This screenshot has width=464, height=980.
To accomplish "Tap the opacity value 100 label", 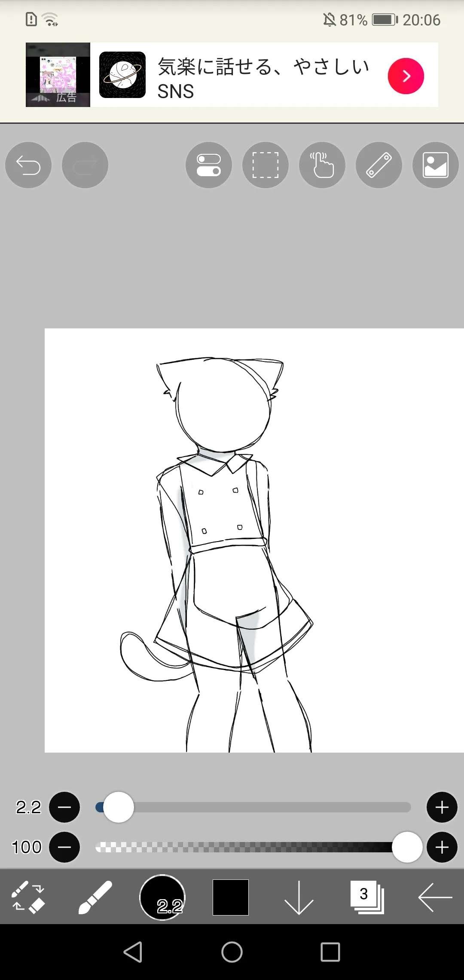I will click(27, 847).
